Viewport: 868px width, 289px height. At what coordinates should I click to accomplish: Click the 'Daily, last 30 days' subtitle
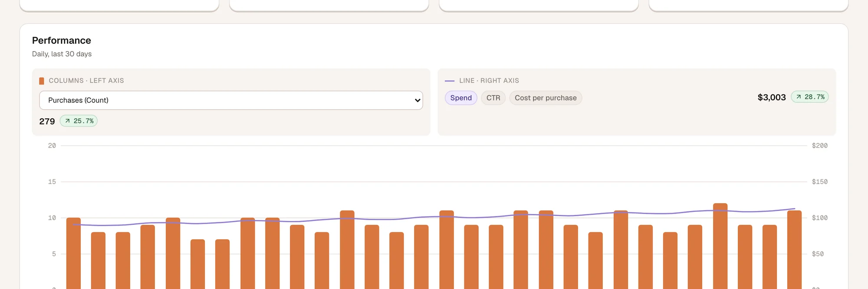tap(62, 54)
